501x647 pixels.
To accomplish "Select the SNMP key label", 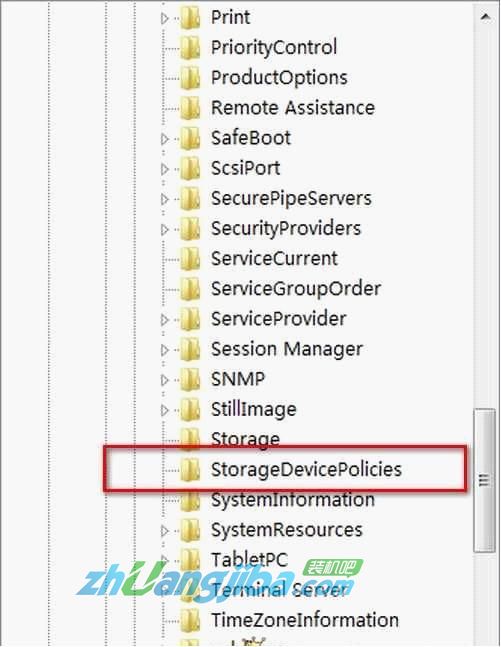I will pos(238,379).
